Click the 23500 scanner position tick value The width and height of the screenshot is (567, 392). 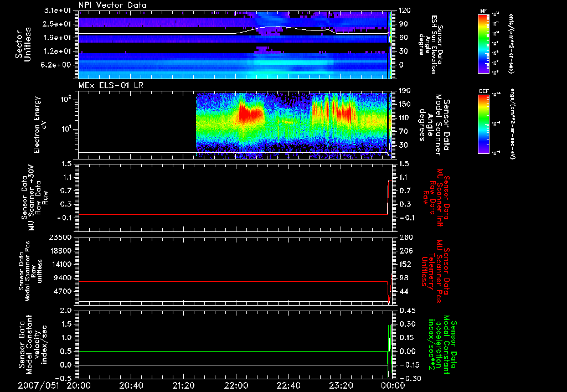click(60, 238)
